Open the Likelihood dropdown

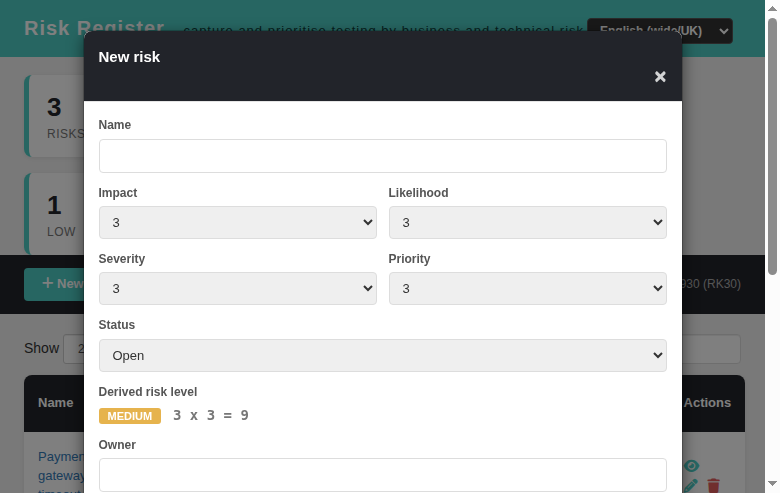(x=527, y=222)
